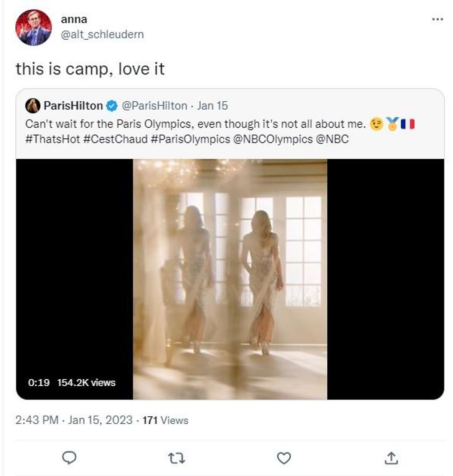Click ParisHilton's small avatar in quoted tweet

32,106
